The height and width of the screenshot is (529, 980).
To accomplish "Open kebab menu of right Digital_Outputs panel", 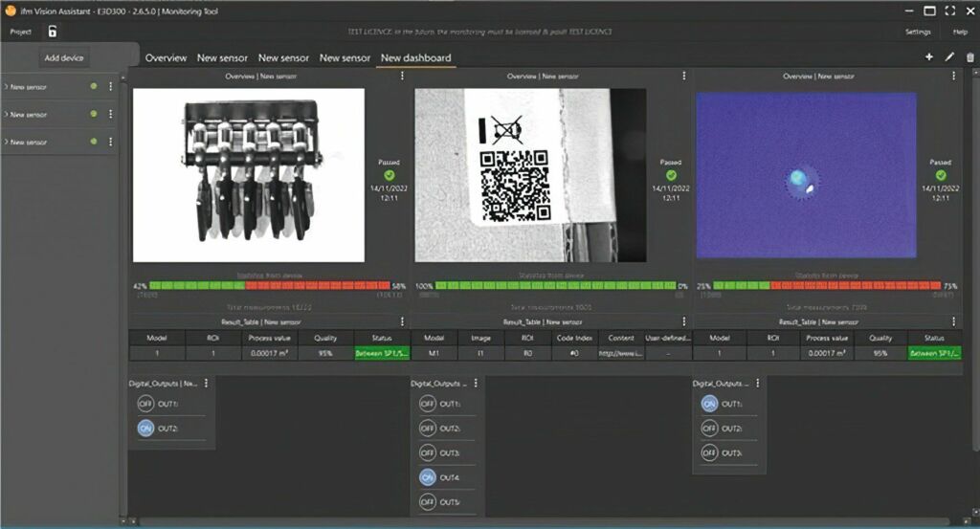I will tap(758, 383).
